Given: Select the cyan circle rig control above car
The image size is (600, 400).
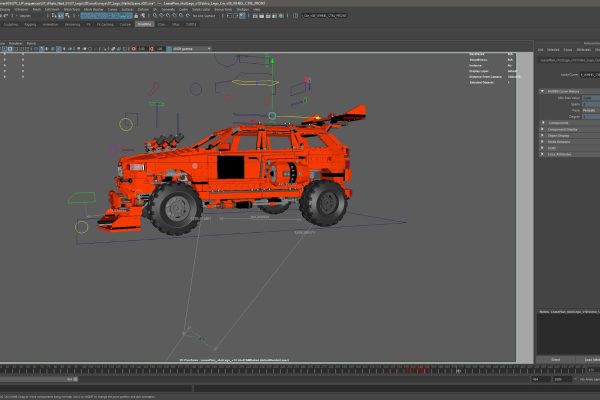Looking at the screenshot, I should (x=272, y=116).
